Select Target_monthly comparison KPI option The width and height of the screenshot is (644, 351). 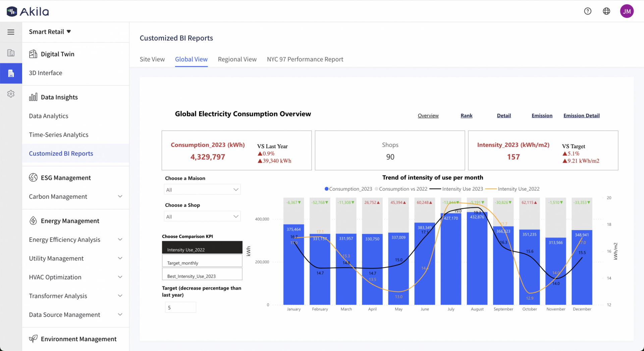click(x=202, y=261)
